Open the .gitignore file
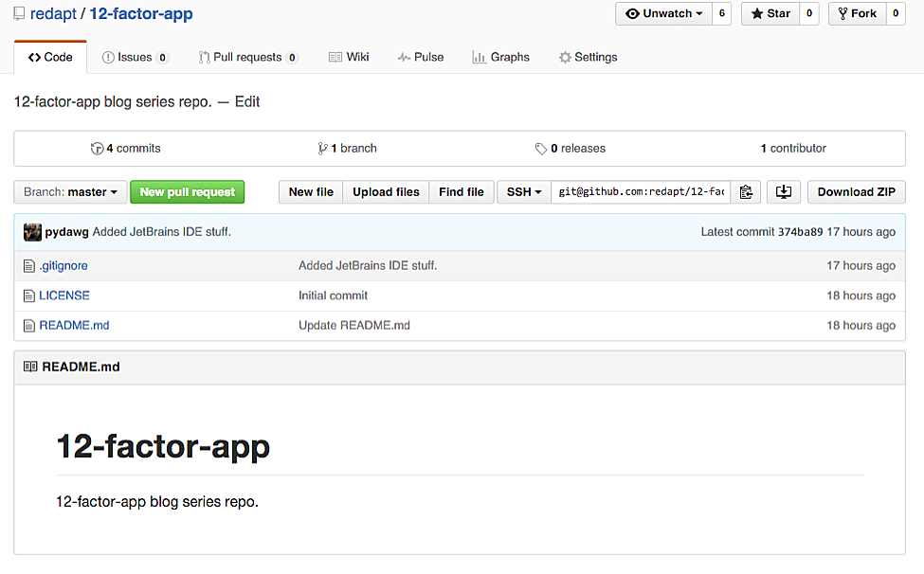 tap(63, 266)
